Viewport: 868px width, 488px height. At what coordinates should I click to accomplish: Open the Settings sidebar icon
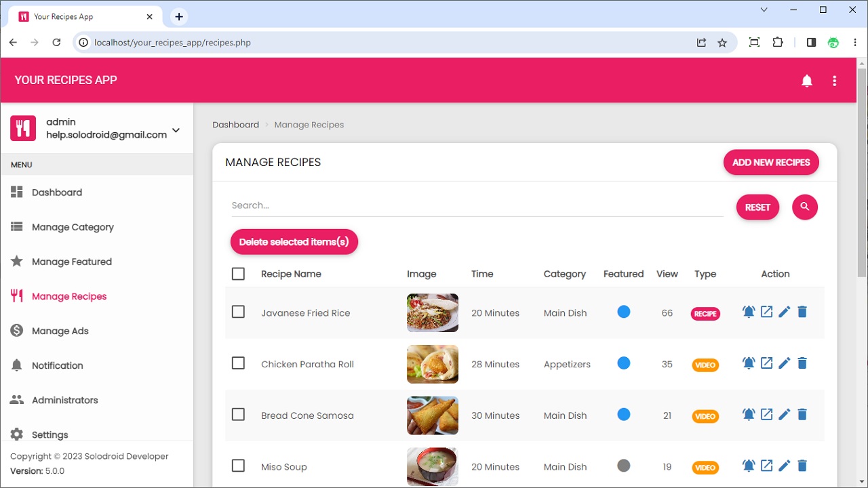pos(16,434)
